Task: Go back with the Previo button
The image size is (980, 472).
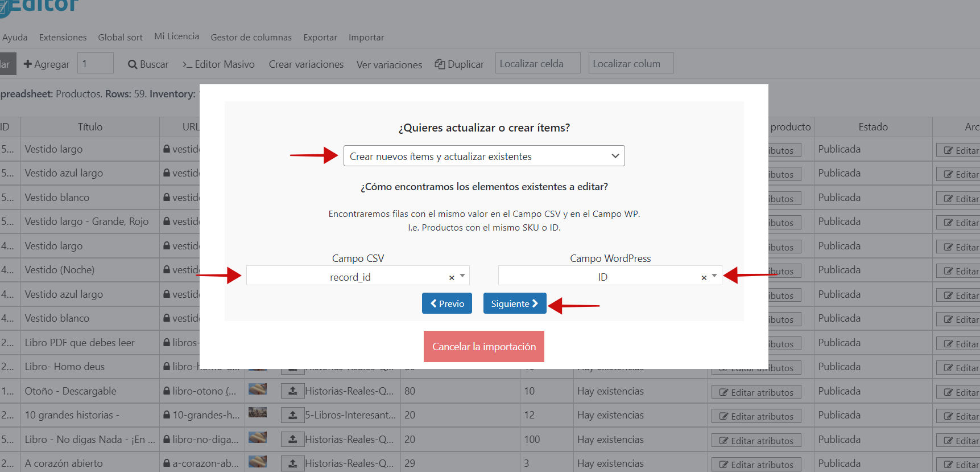Action: (x=447, y=303)
